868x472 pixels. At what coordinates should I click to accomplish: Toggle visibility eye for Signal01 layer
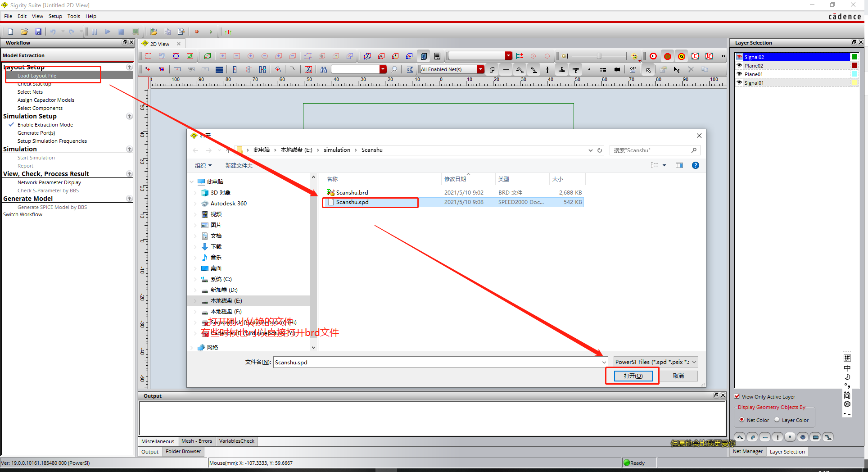739,82
